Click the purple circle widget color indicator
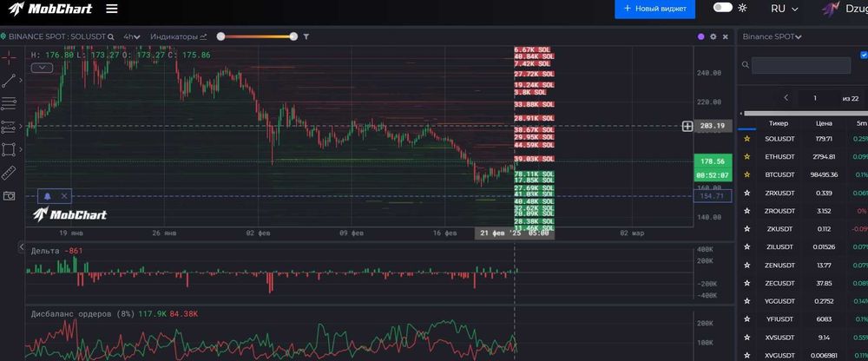The height and width of the screenshot is (361, 868). [x=700, y=36]
